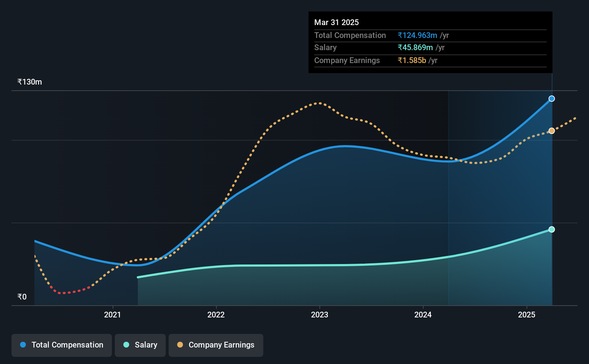Click the Total Compensation tooltip row label
This screenshot has height=364, width=589.
(x=350, y=35)
